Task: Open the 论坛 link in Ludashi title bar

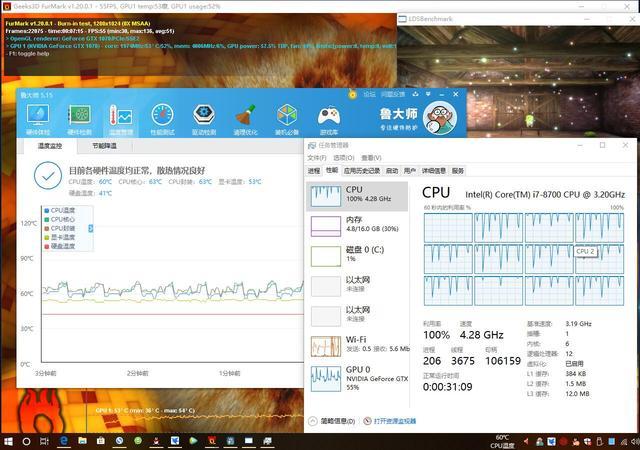Action: (369, 94)
